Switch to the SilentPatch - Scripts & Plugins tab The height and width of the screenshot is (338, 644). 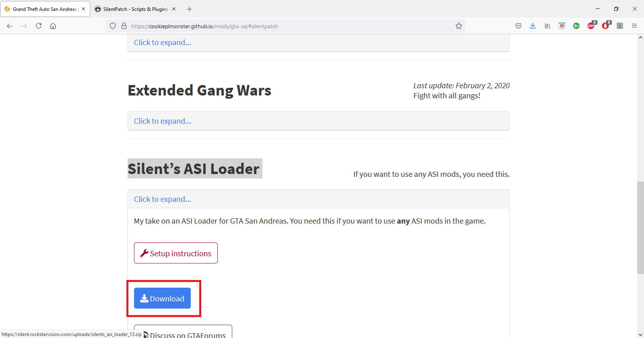point(136,9)
